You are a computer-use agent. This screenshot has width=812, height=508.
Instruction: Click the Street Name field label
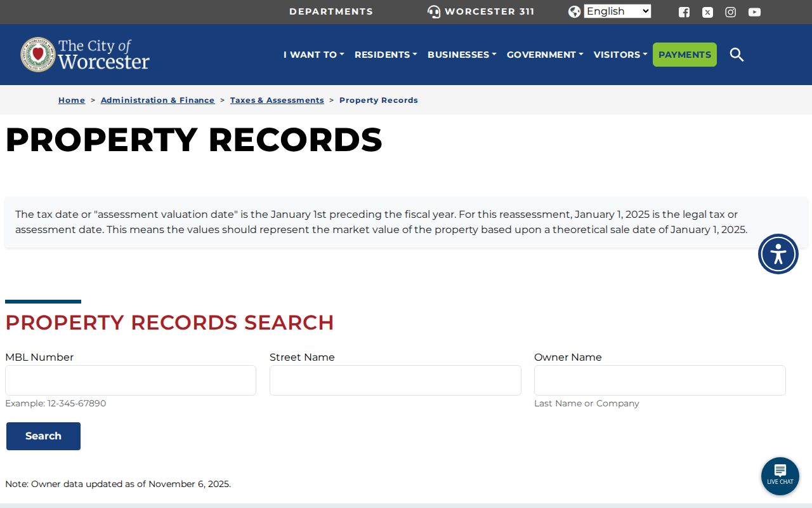pos(302,358)
